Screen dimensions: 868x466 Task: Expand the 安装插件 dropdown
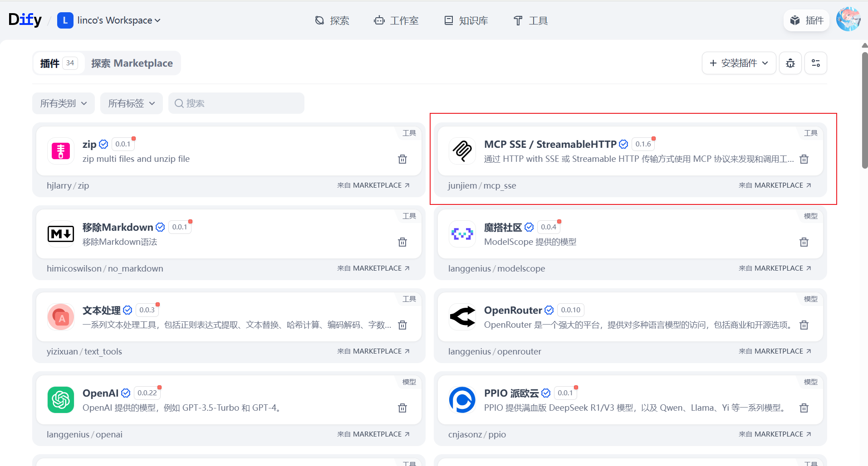[739, 63]
